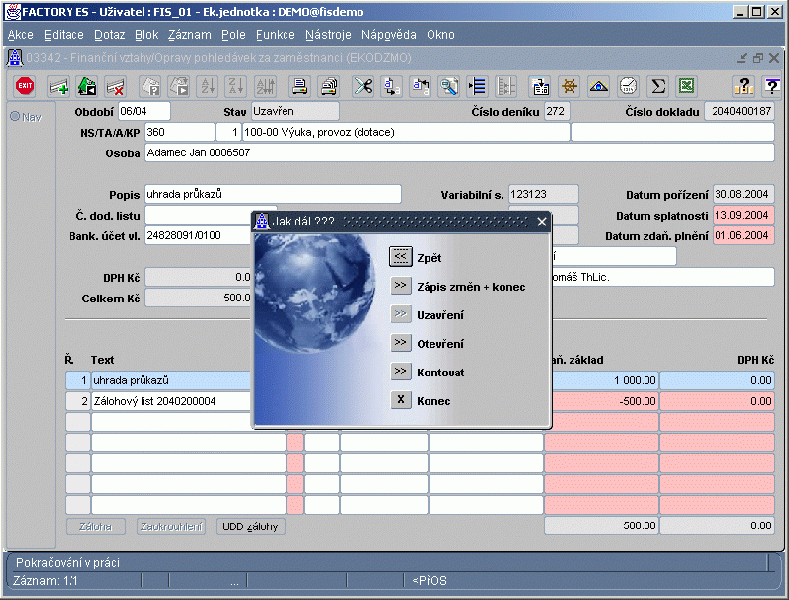The width and height of the screenshot is (789, 600).
Task: Click the delete record icon with red X
Action: coord(116,87)
